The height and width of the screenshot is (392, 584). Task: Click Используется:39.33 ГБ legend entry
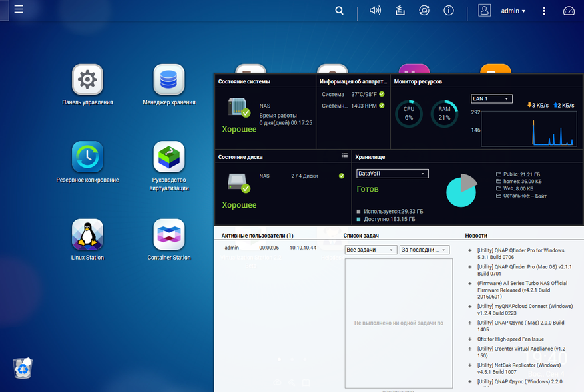click(390, 212)
